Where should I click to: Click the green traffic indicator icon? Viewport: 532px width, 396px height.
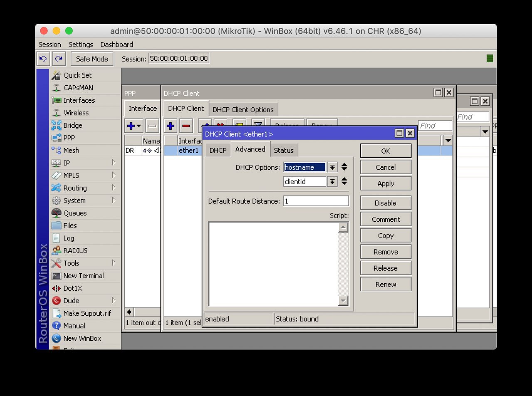[x=490, y=59]
